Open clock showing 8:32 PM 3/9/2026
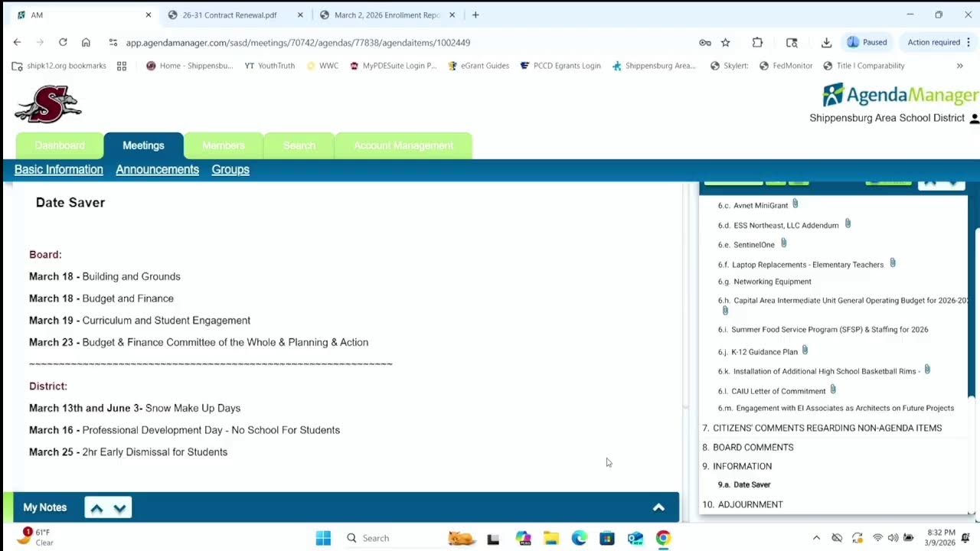 pos(940,538)
